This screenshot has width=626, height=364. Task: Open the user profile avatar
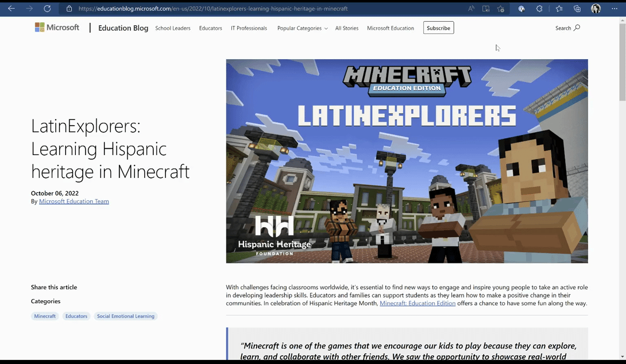596,9
